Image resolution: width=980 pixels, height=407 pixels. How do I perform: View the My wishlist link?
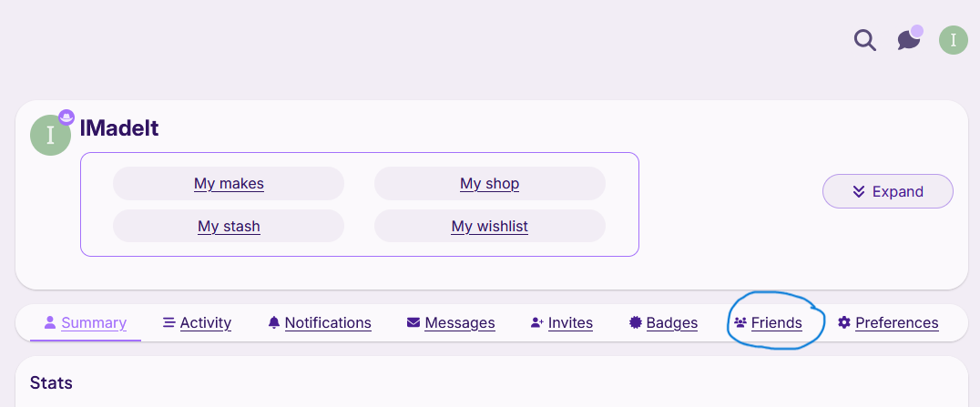(489, 226)
